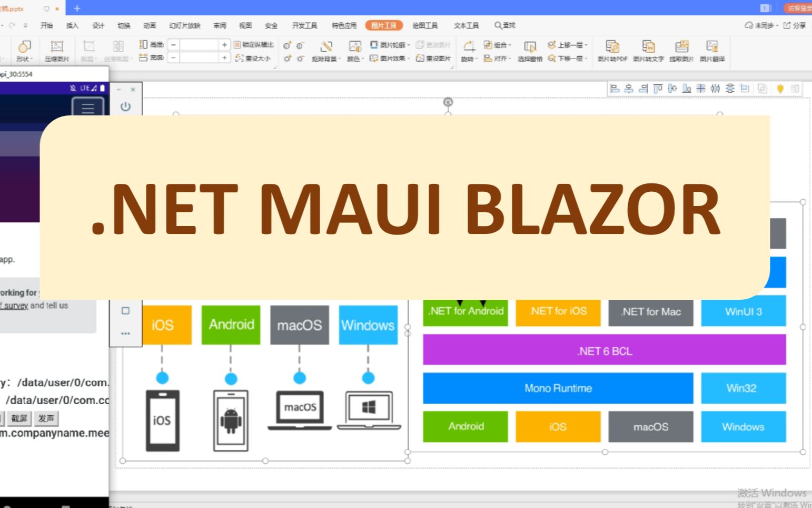Open the 文本工具 text tools tab
Image resolution: width=812 pixels, height=508 pixels.
point(467,25)
